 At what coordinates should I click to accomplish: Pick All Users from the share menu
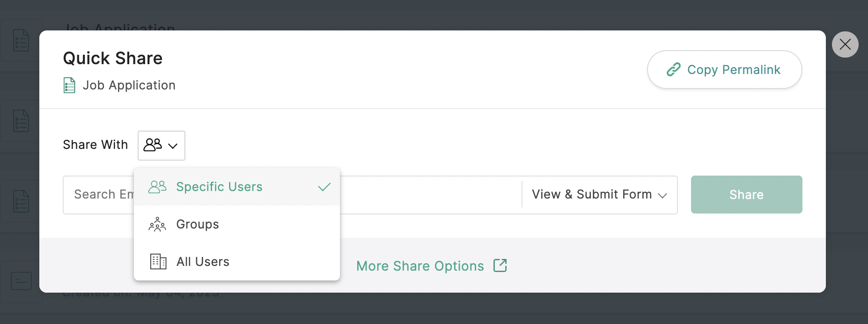click(x=203, y=262)
